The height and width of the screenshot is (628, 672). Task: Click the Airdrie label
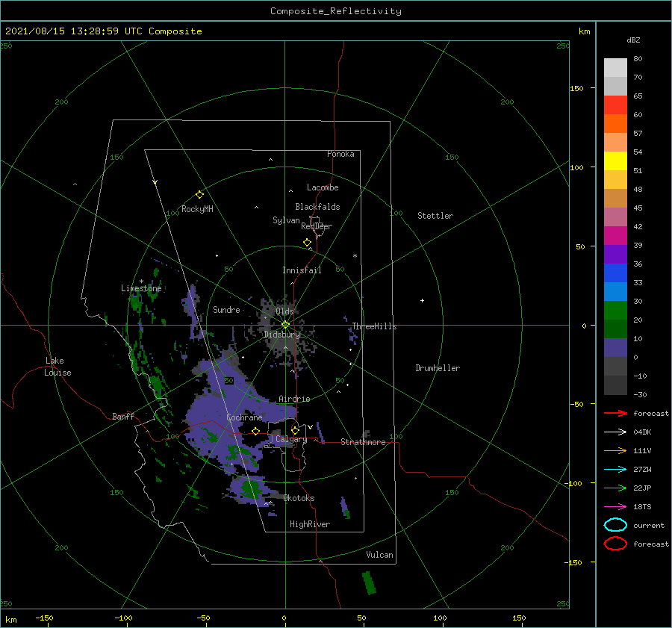294,399
